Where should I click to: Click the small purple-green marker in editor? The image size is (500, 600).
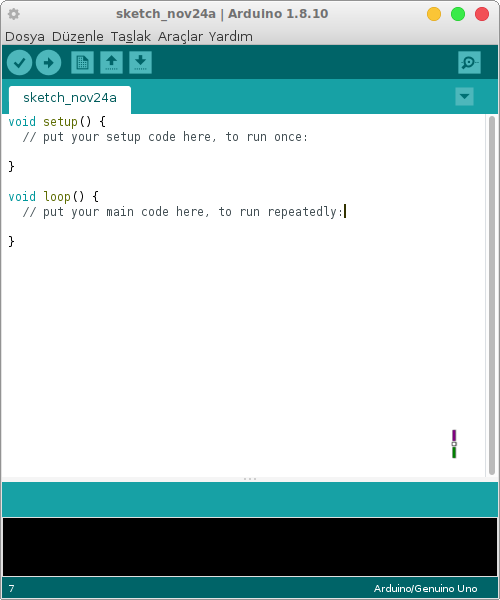(454, 444)
